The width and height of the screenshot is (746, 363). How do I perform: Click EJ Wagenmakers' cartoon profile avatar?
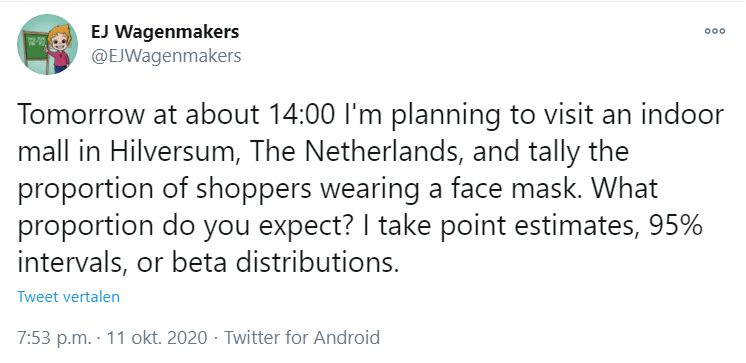tap(48, 44)
